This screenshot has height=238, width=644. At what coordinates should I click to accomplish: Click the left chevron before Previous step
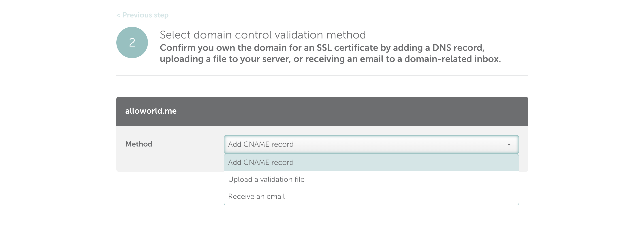click(118, 15)
